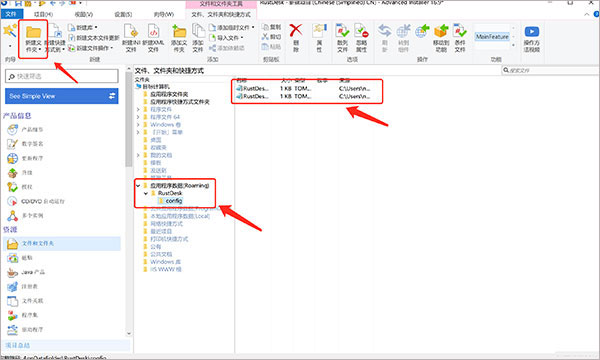Open Product Details in left sidebar
The width and height of the screenshot is (600, 360).
[x=25, y=130]
